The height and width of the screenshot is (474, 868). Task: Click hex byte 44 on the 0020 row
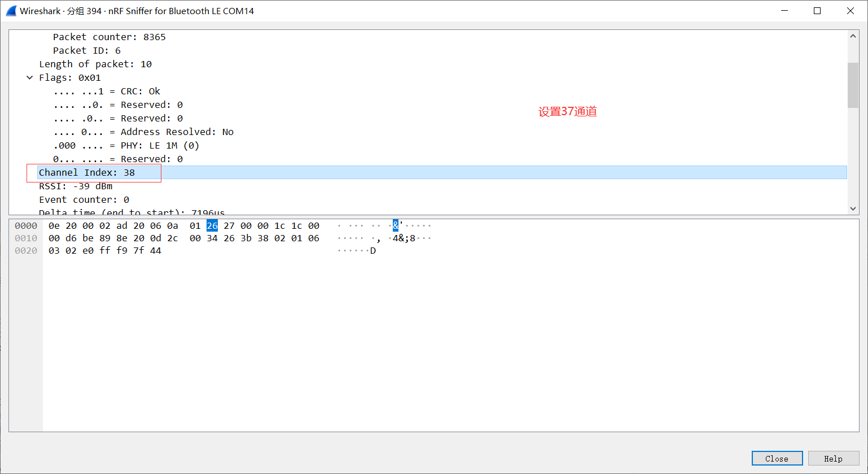tap(156, 250)
